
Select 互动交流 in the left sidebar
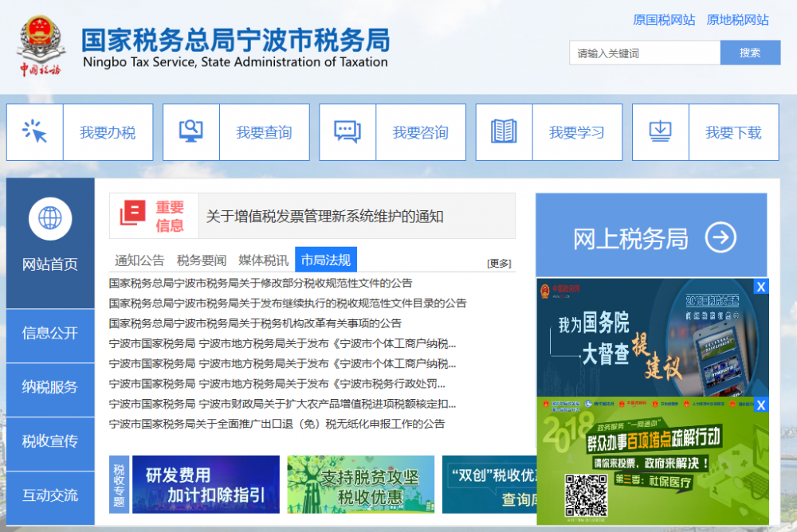[50, 495]
